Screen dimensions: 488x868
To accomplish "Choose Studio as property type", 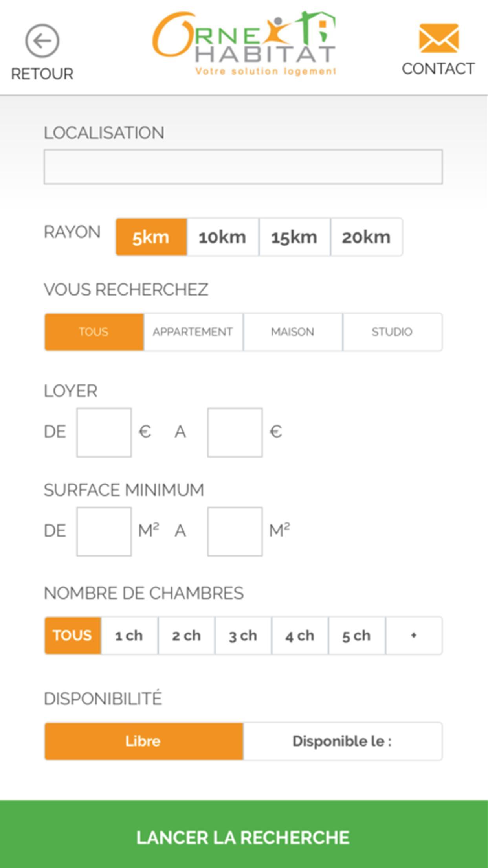I will pyautogui.click(x=392, y=332).
